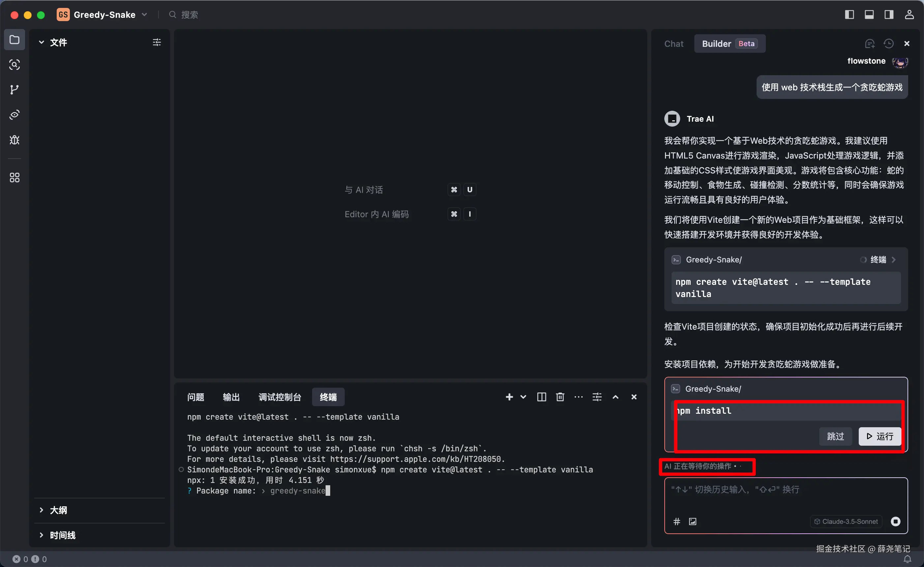Split the terminal panel
Screen dimensions: 924x567
tap(541, 397)
